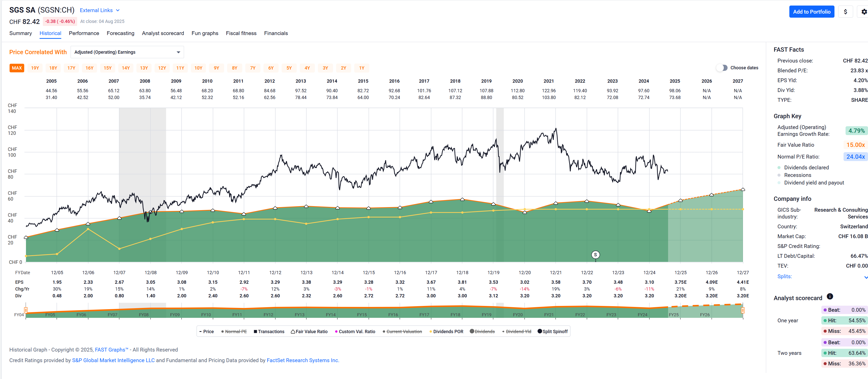
Task: Toggle Normal PE in legend
Action: tap(234, 331)
